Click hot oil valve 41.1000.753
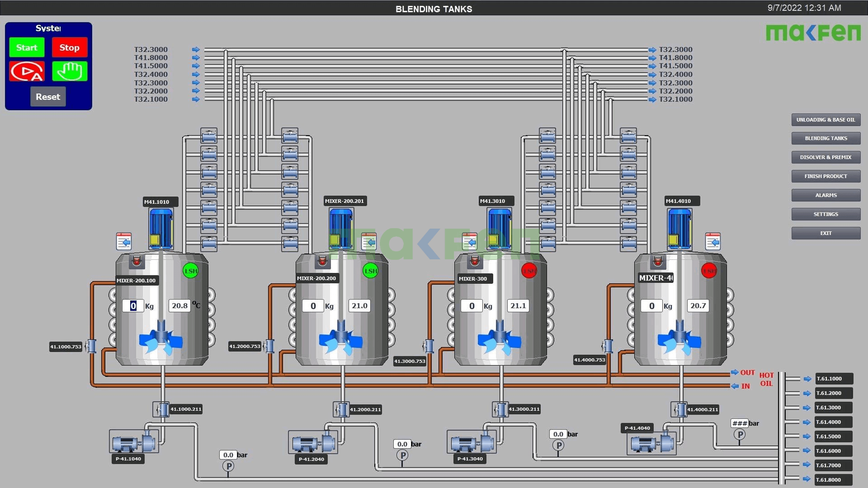The width and height of the screenshot is (868, 488). tap(91, 346)
